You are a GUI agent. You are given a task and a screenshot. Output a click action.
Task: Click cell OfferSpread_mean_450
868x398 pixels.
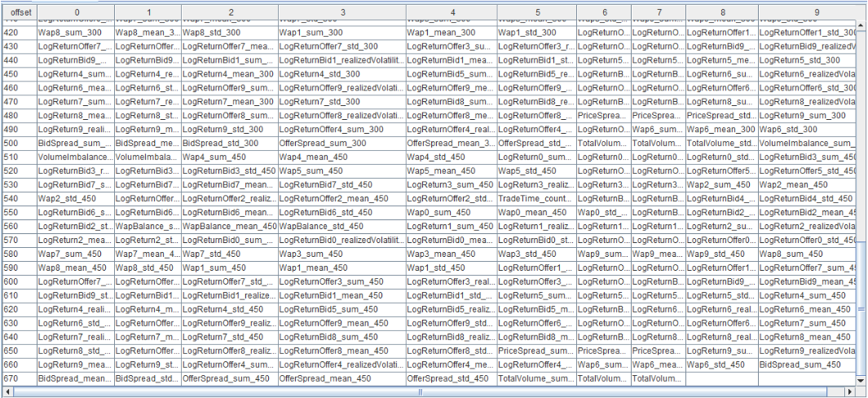click(x=341, y=378)
